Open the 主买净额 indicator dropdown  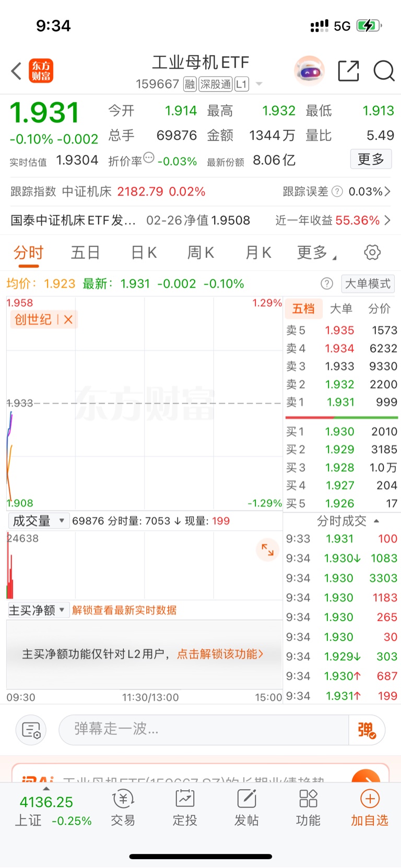(39, 610)
